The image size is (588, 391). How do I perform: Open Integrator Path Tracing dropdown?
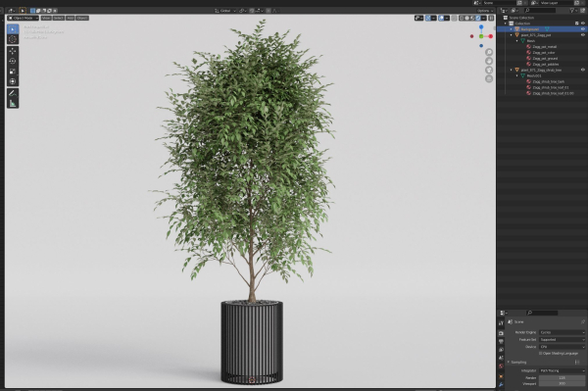(x=562, y=370)
